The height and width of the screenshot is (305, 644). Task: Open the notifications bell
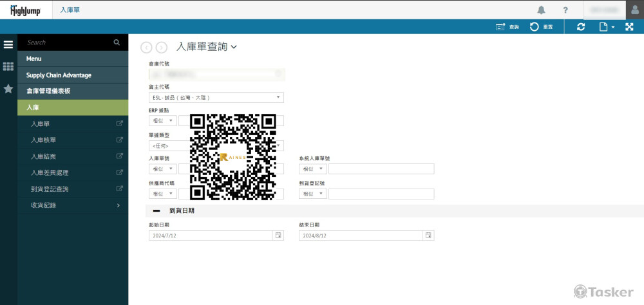click(x=541, y=10)
